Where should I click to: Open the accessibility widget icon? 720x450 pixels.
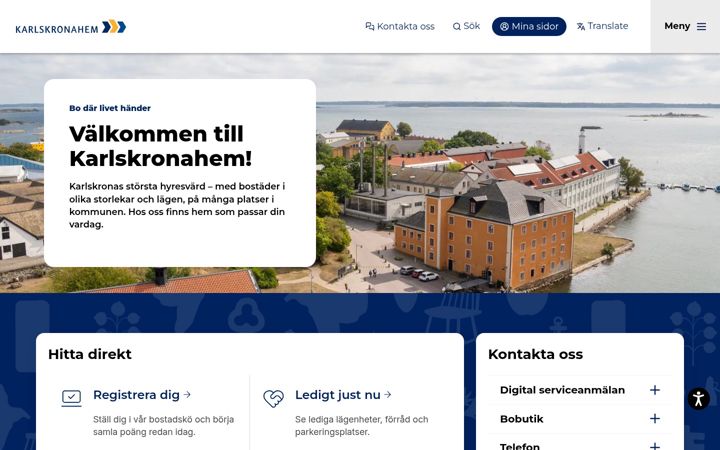coord(698,399)
